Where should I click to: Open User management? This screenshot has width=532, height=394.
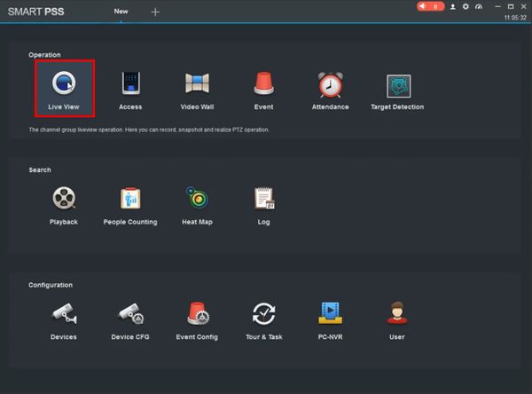[396, 317]
